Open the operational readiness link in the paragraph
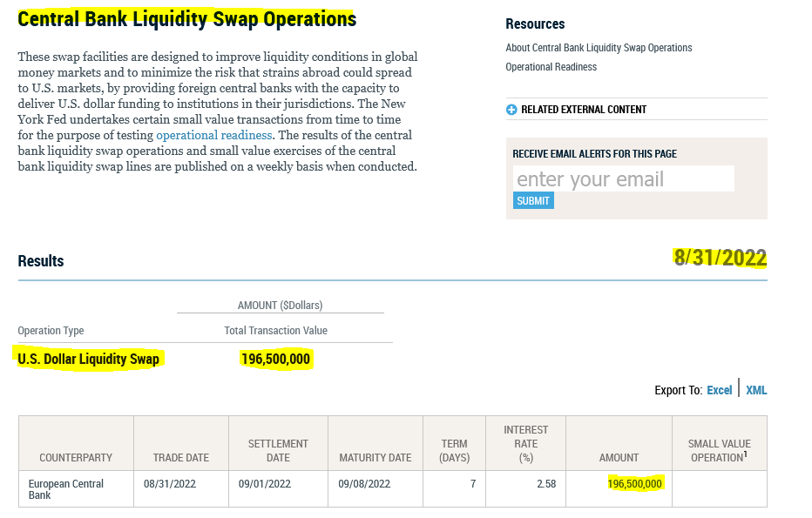The image size is (812, 518). (213, 135)
